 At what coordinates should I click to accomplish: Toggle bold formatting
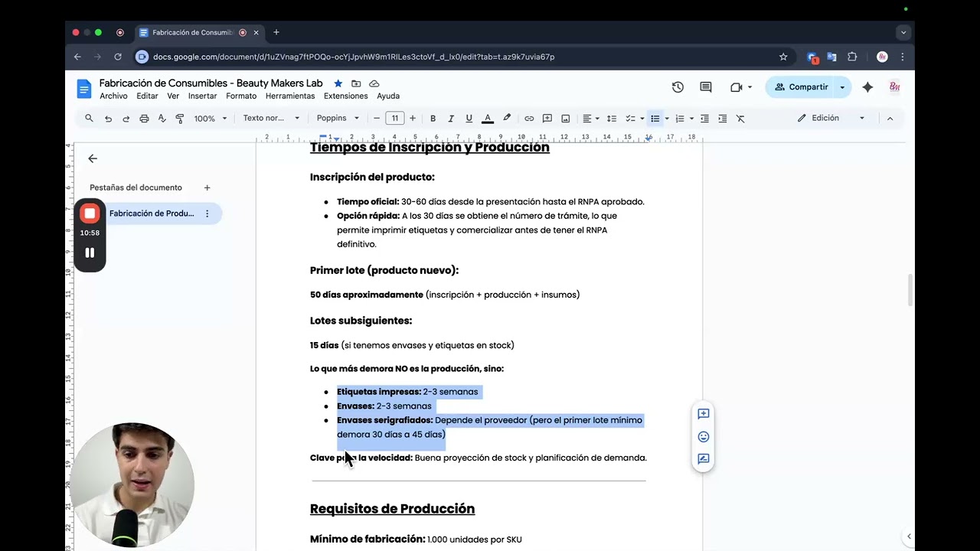coord(433,119)
